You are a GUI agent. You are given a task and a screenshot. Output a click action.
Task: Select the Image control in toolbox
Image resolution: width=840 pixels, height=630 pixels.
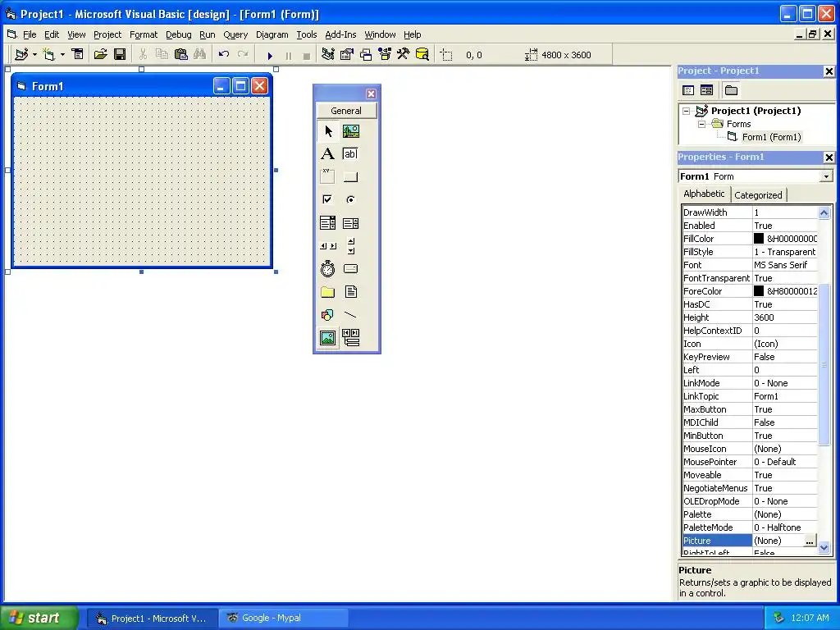(x=328, y=337)
